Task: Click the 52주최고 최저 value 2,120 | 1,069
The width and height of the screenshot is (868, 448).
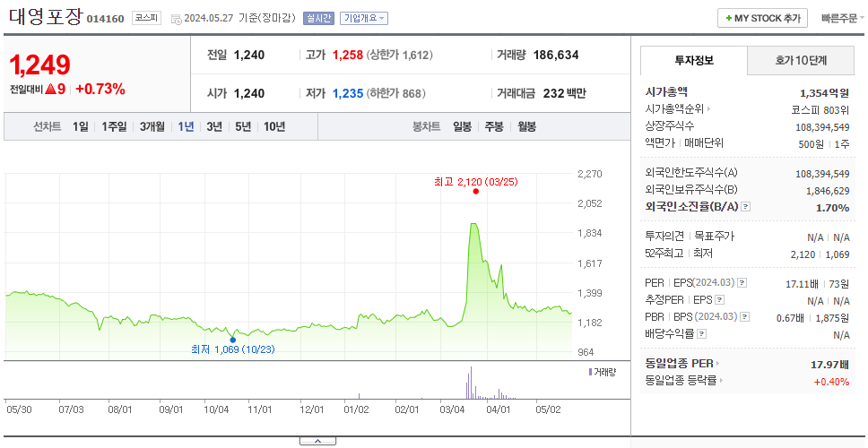Action: click(x=820, y=254)
